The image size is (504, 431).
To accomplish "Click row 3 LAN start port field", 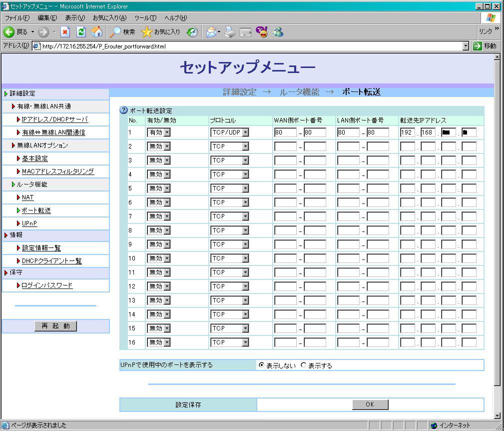I will pyautogui.click(x=348, y=160).
